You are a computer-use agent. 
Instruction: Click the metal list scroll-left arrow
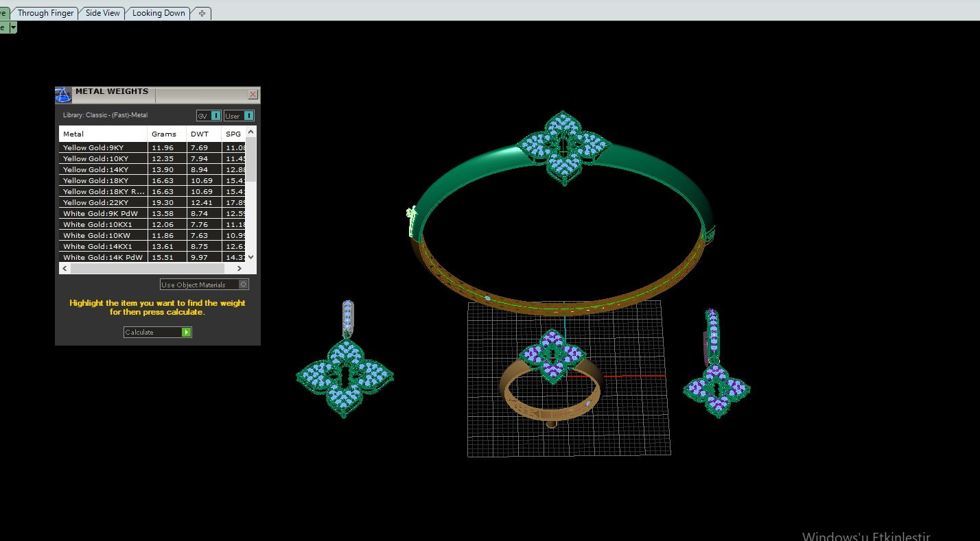click(65, 268)
